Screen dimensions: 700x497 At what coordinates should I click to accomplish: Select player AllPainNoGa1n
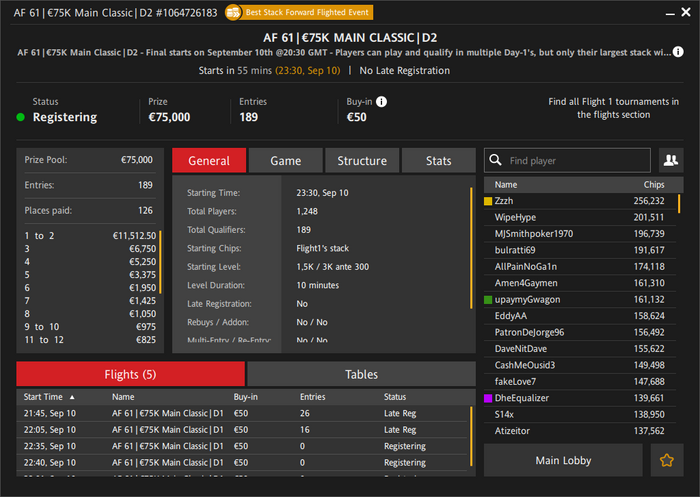[580, 267]
